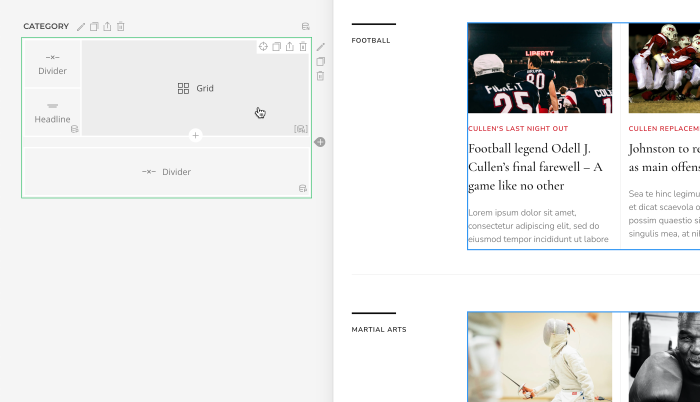This screenshot has width=700, height=402.
Task: Add element below the Grid element
Action: [196, 135]
